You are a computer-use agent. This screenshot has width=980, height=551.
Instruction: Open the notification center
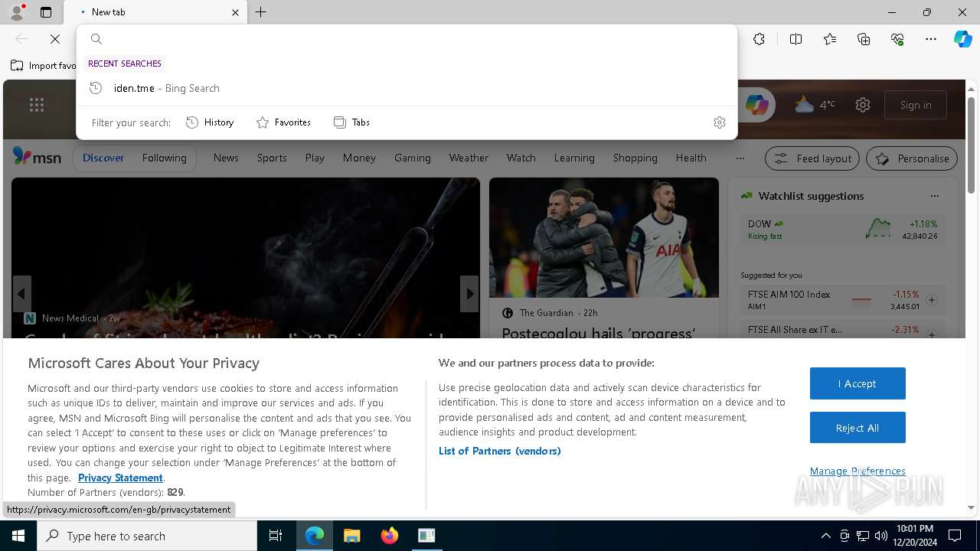(955, 536)
